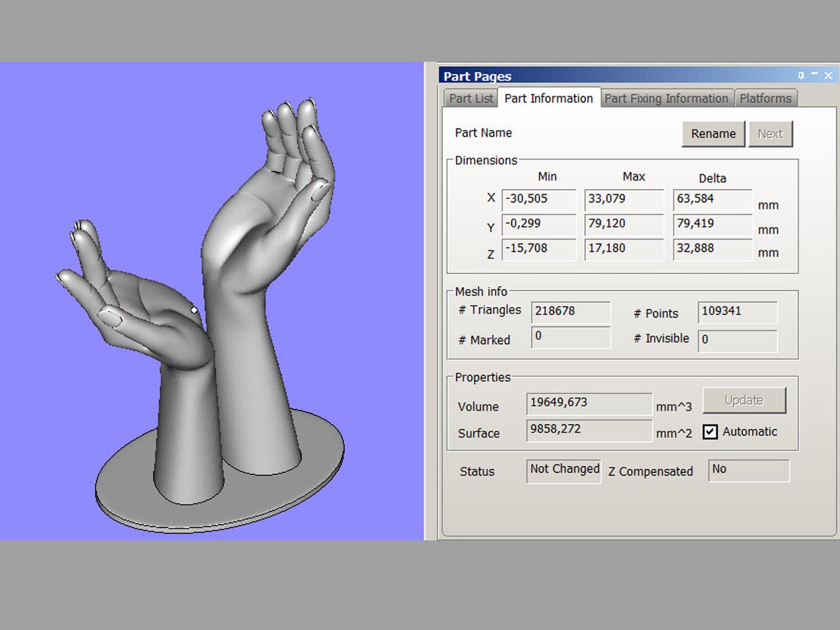Click the Properties group label
The width and height of the screenshot is (840, 630).
[x=483, y=377]
